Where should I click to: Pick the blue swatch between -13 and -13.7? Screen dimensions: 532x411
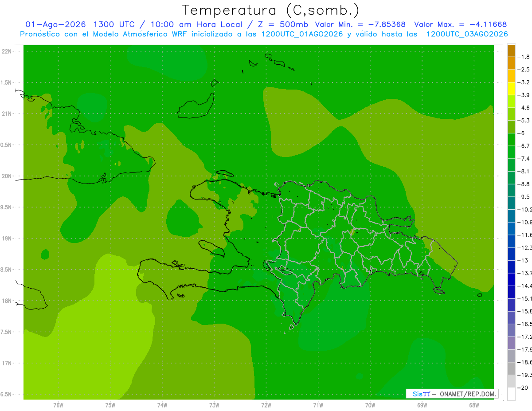[x=511, y=267]
